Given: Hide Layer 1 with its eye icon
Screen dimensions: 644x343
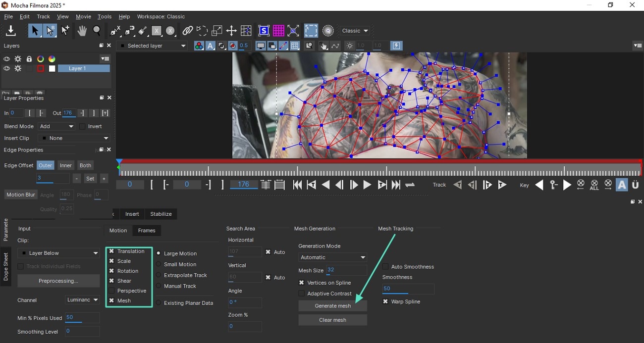Looking at the screenshot, I should point(6,69).
